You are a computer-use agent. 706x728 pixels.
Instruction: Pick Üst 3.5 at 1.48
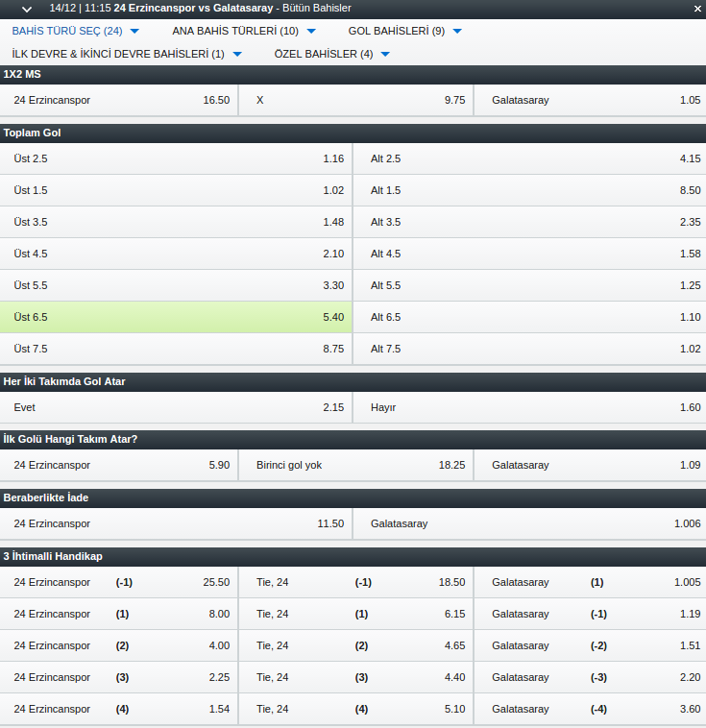[176, 222]
